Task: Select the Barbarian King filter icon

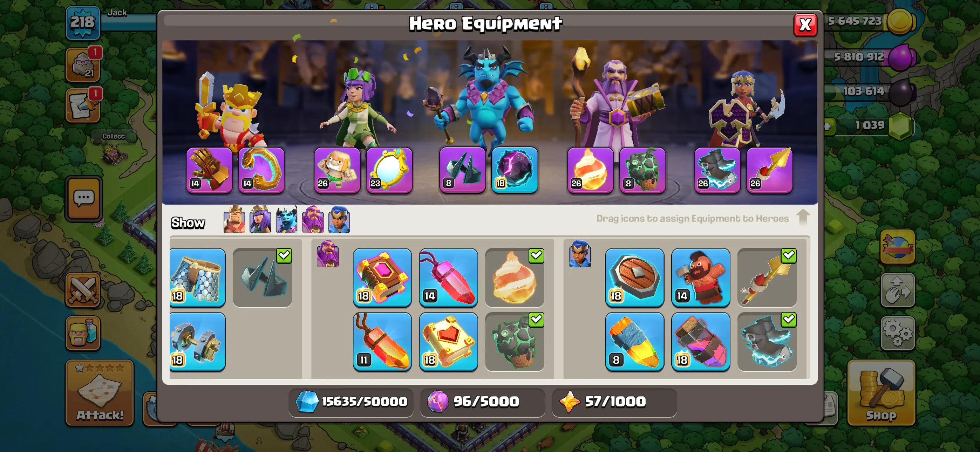Action: (234, 219)
